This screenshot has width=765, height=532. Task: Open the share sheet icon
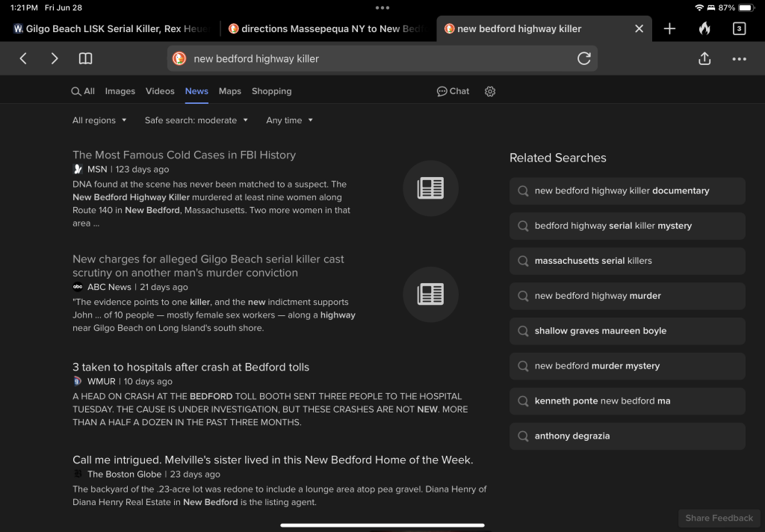click(x=704, y=58)
